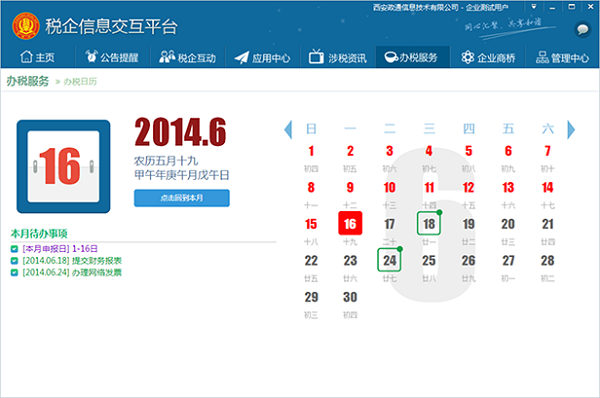Click 农历五月十九 lunar date text
The height and width of the screenshot is (398, 600).
click(166, 161)
